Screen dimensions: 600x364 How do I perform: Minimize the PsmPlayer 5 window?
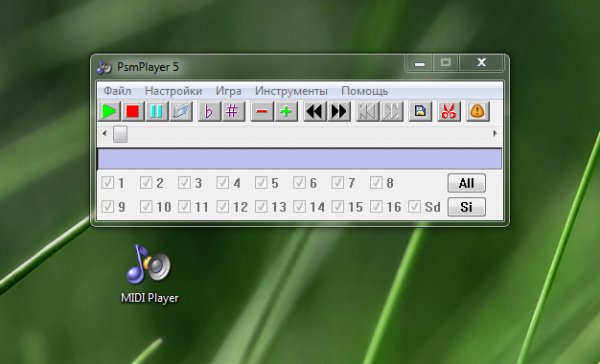(x=419, y=63)
